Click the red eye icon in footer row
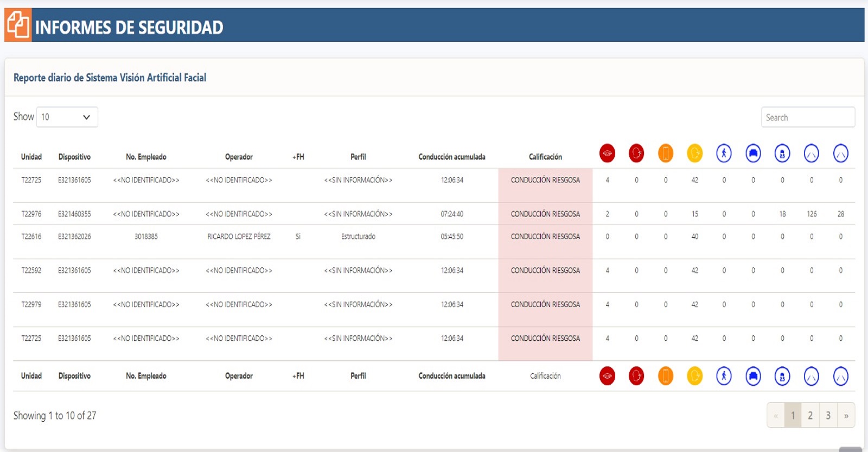The image size is (868, 452). [607, 376]
